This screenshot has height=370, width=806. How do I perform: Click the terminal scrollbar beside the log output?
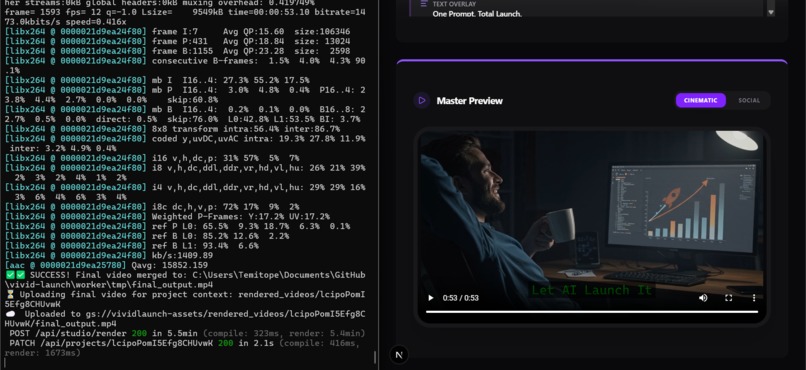pos(375,357)
